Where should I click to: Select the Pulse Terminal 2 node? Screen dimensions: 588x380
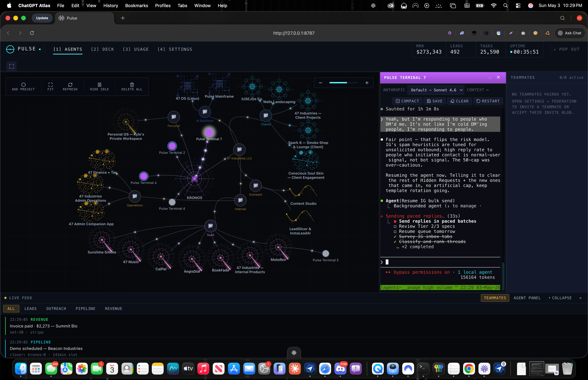pos(172,146)
